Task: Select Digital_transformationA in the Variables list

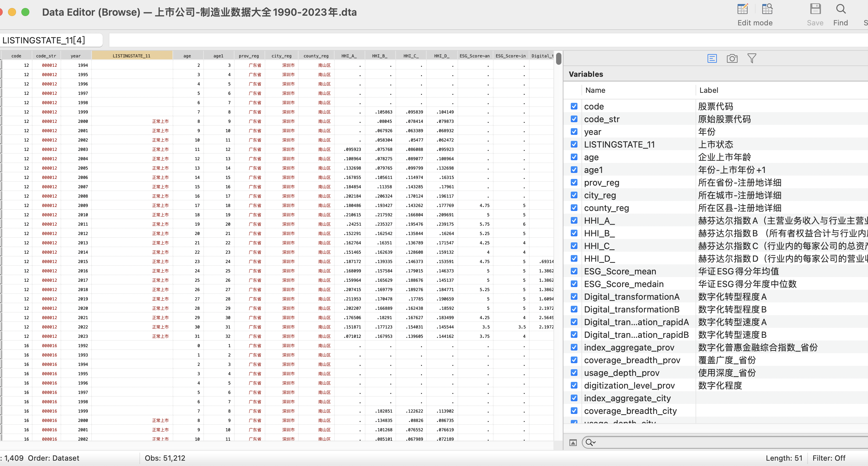Action: click(631, 297)
